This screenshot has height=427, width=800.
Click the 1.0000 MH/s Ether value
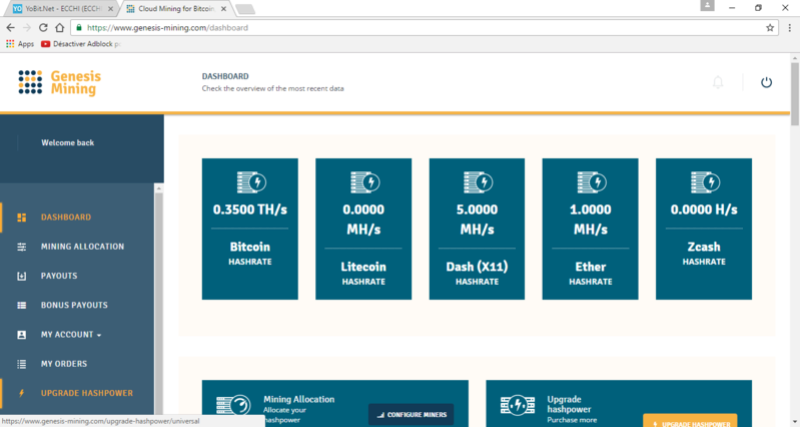(590, 219)
